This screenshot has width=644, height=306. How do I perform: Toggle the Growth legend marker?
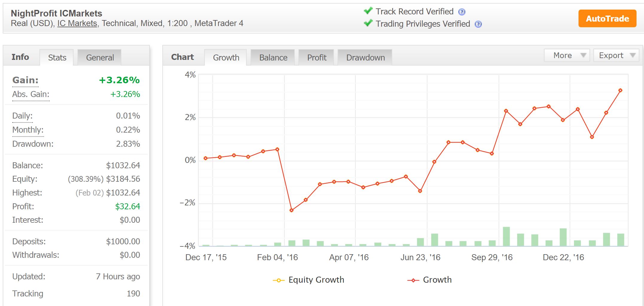(413, 280)
